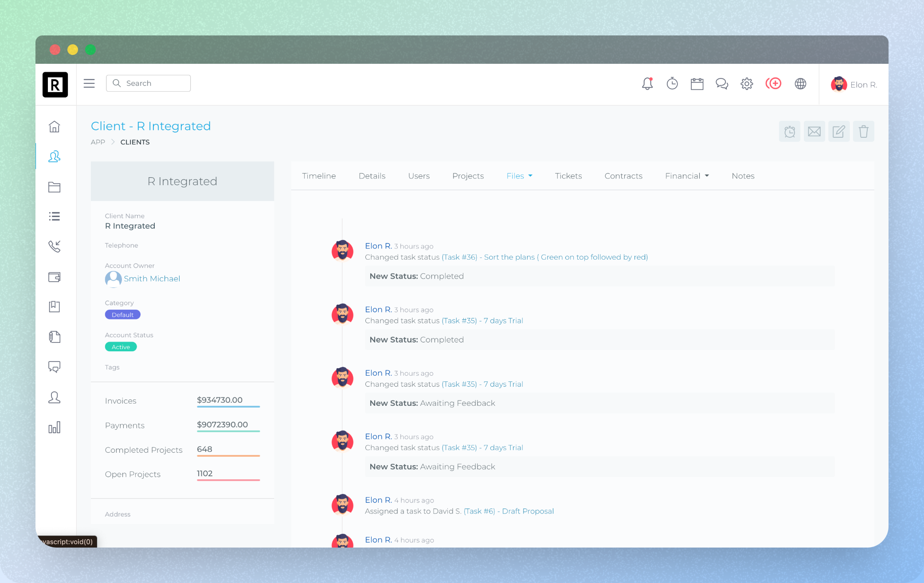This screenshot has width=924, height=583.
Task: Expand the Financial tab dropdown
Action: (x=687, y=176)
